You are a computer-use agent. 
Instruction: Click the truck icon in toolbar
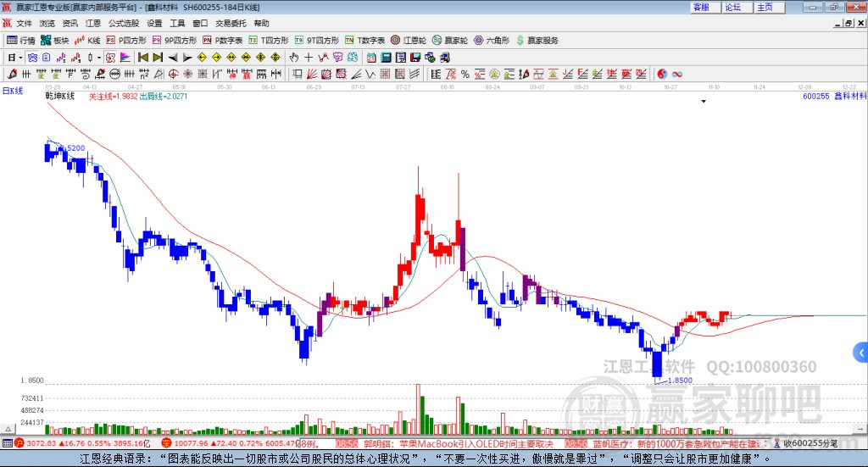[444, 58]
